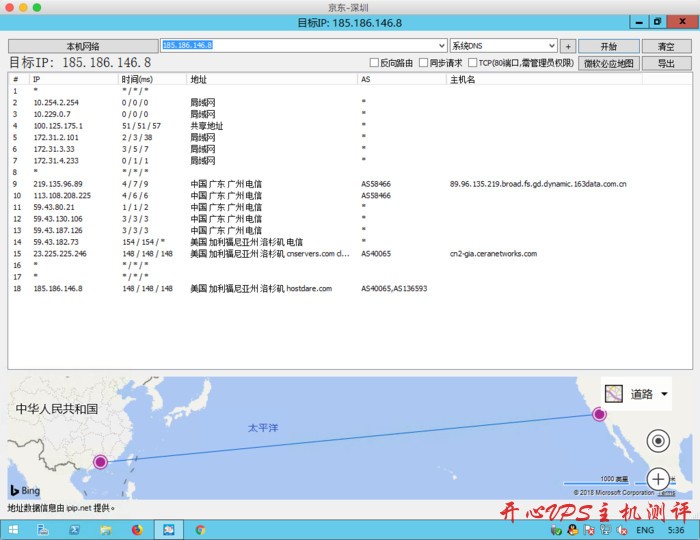Expand the target IP address dropdown

[x=441, y=46]
